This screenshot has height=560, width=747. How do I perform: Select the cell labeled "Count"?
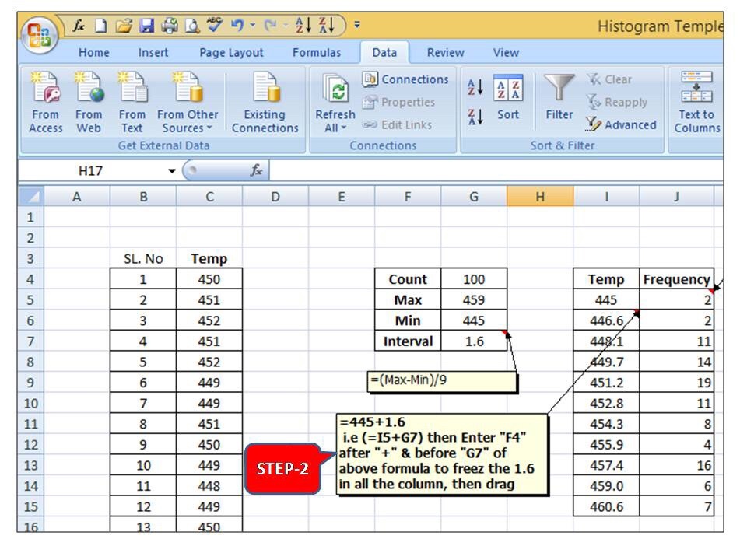[408, 279]
